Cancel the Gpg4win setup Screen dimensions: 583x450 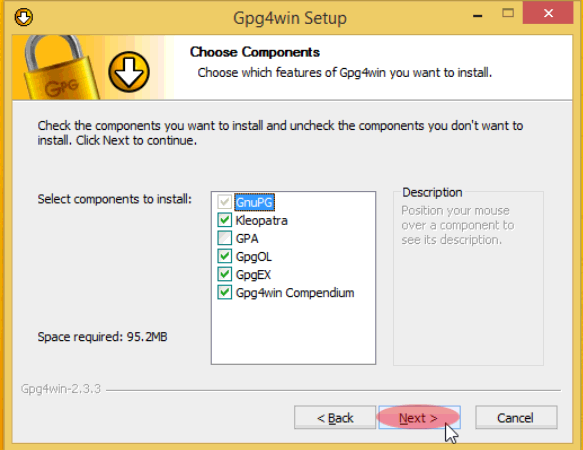[x=516, y=418]
